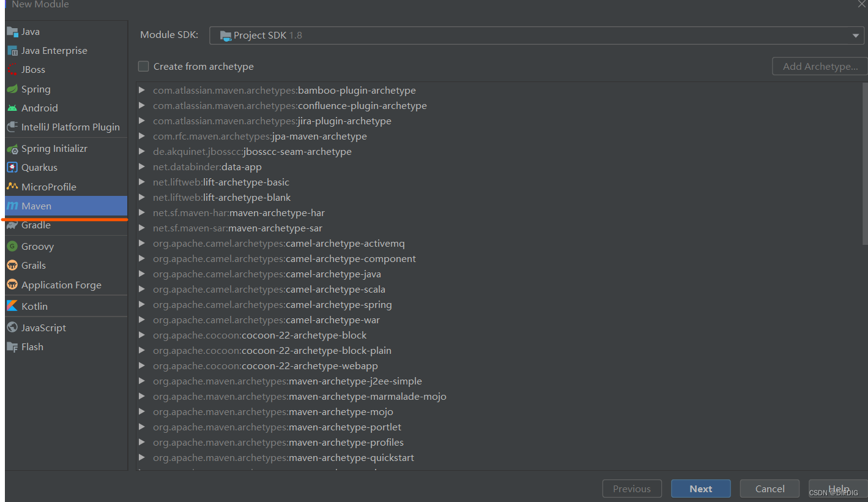Open the Module SDK dropdown
868x502 pixels.
click(536, 36)
